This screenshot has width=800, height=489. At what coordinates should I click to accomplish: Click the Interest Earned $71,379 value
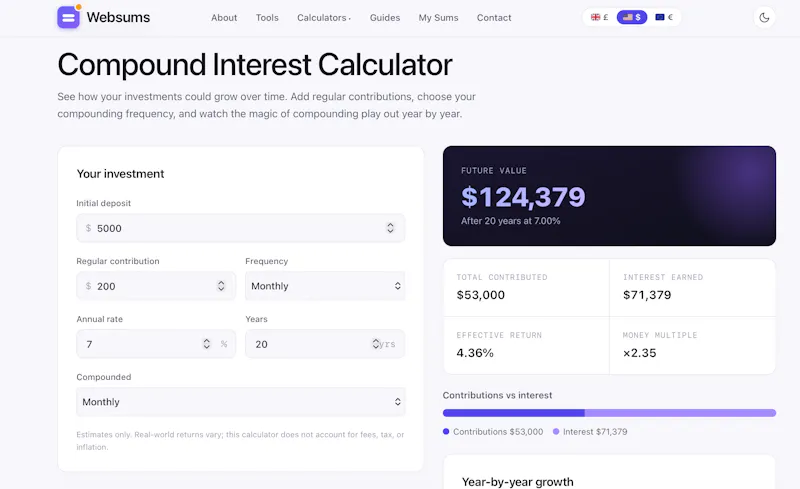[x=647, y=295]
